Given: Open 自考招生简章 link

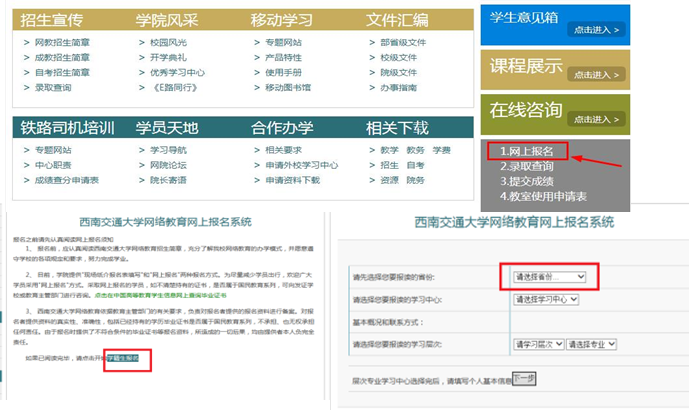Looking at the screenshot, I should tap(62, 73).
